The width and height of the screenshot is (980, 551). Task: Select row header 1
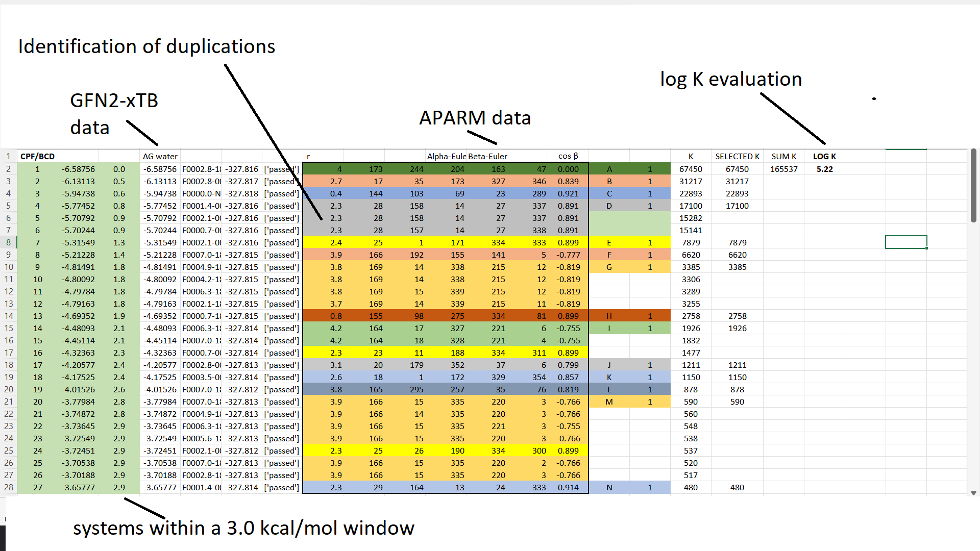[x=8, y=156]
